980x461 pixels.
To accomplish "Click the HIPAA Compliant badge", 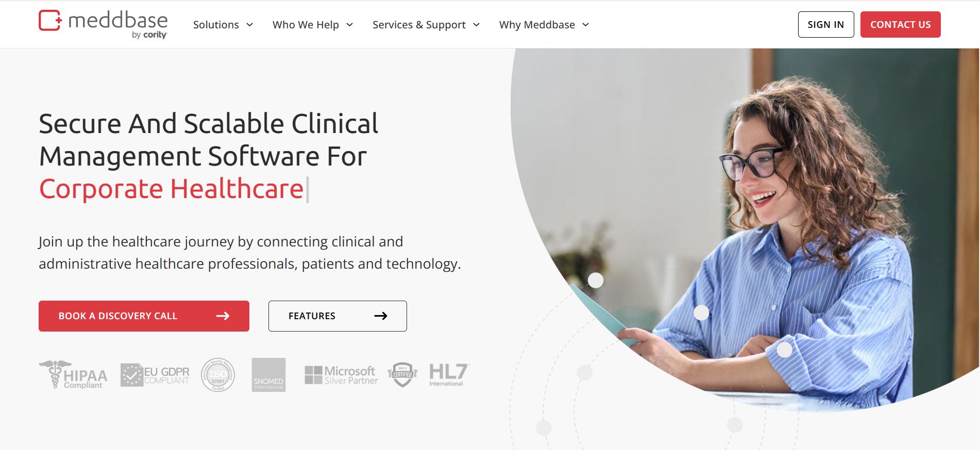I will click(73, 375).
